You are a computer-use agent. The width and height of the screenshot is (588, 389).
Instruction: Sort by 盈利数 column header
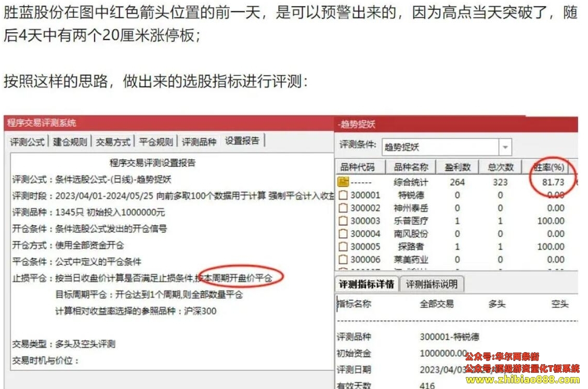pos(458,167)
